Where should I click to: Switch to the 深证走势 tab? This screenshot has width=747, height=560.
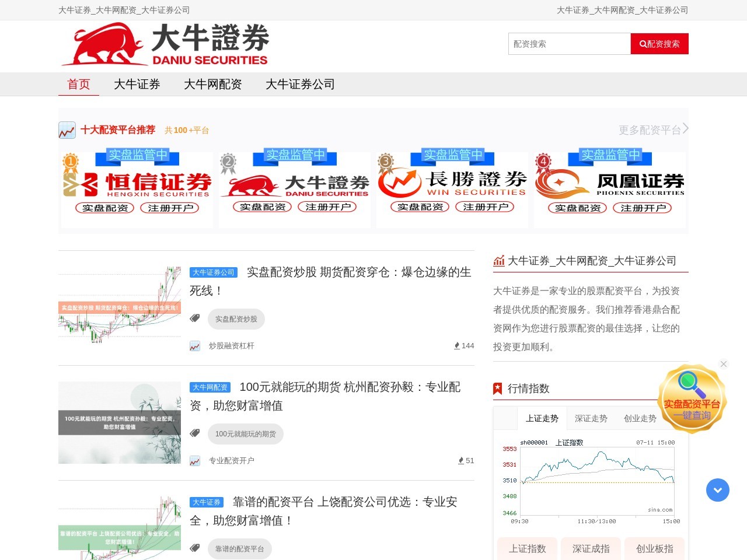point(591,419)
